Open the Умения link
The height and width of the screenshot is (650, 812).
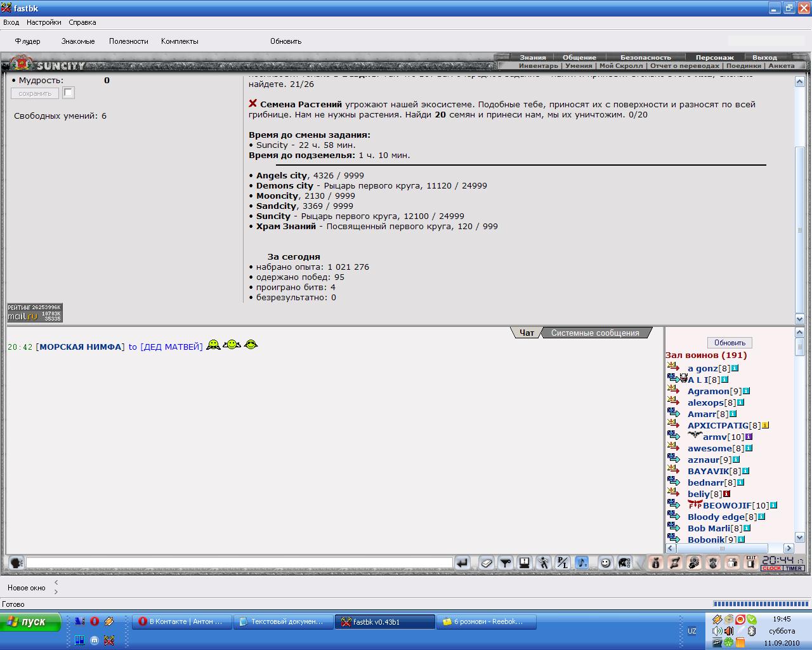[x=579, y=65]
